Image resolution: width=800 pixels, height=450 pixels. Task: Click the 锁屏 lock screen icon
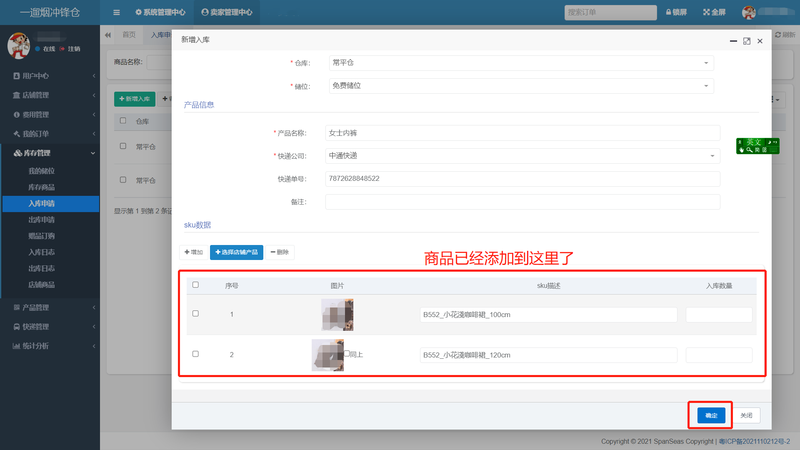[x=676, y=12]
